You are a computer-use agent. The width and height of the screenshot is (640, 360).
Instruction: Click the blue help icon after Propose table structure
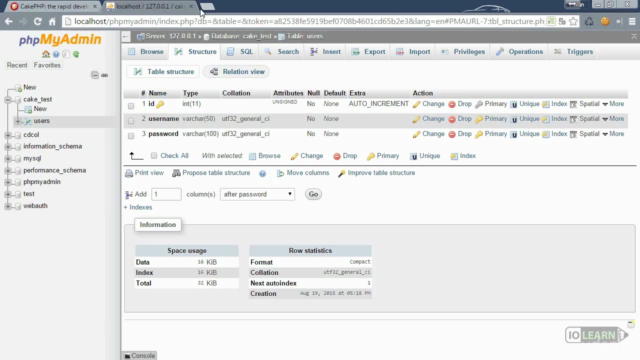[262, 173]
